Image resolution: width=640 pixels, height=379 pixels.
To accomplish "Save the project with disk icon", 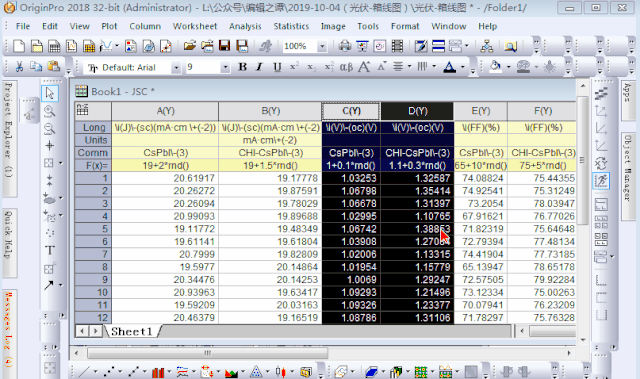I will click(224, 46).
